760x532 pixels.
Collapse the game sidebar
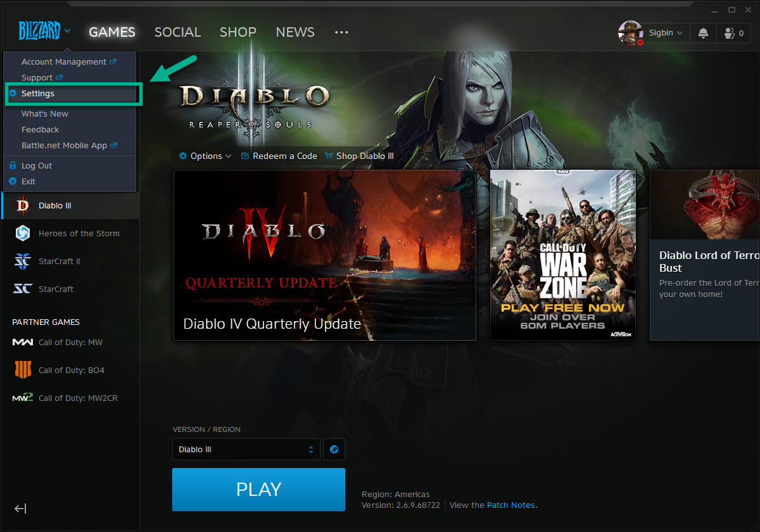point(20,509)
